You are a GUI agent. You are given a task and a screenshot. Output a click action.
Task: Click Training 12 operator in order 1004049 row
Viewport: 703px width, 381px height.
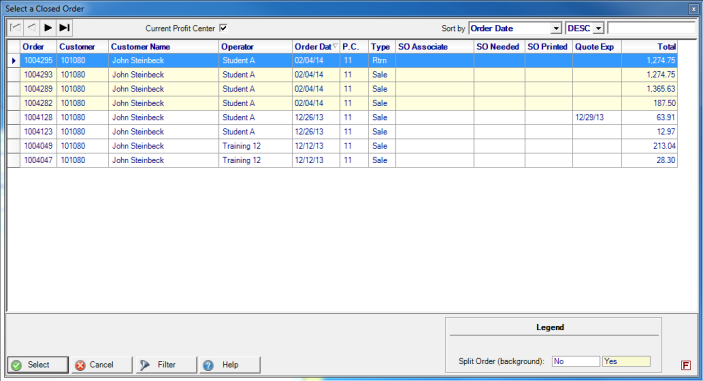click(x=256, y=146)
